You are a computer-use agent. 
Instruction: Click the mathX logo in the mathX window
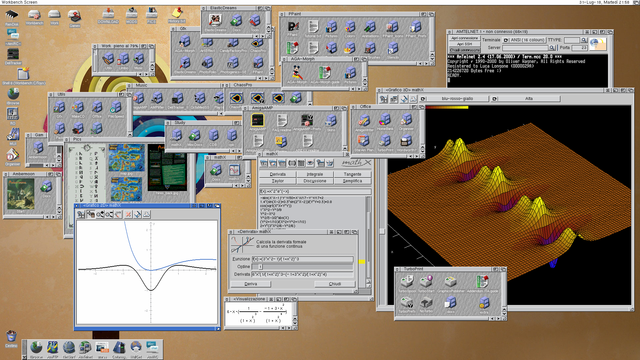click(356, 163)
